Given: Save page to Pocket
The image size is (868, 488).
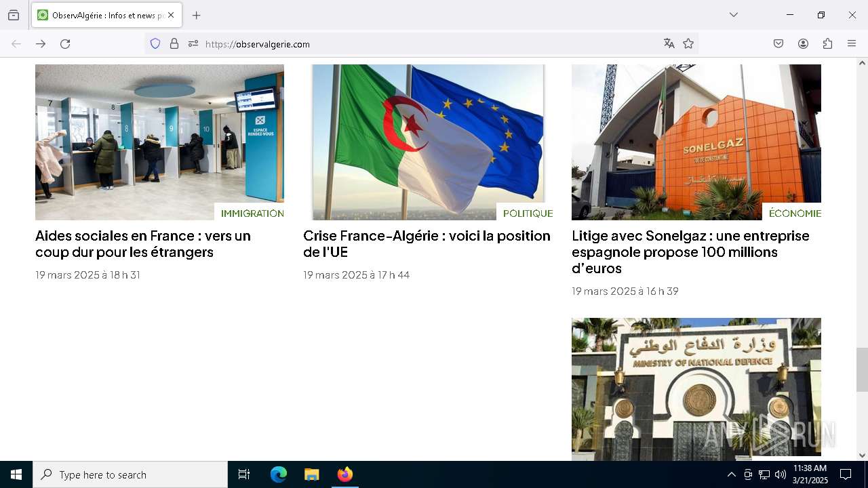Looking at the screenshot, I should click(x=778, y=43).
